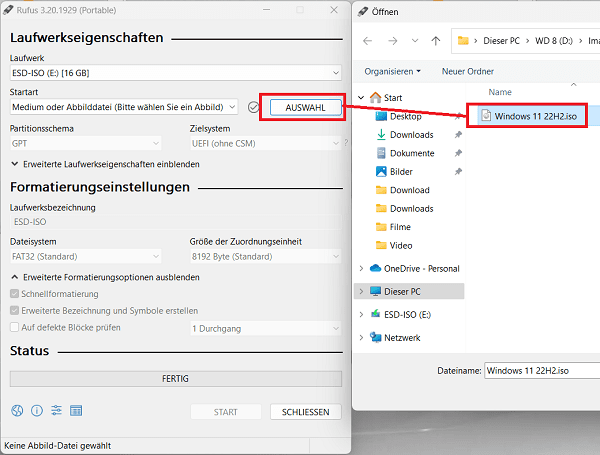
Task: Open Dateisystem dropdown
Action: click(85, 256)
